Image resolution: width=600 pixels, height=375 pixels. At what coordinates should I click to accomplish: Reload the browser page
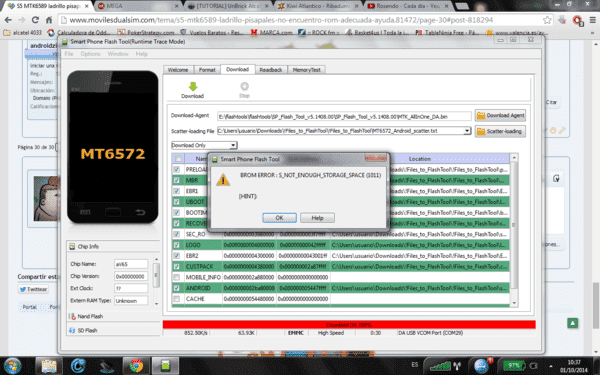click(x=35, y=20)
